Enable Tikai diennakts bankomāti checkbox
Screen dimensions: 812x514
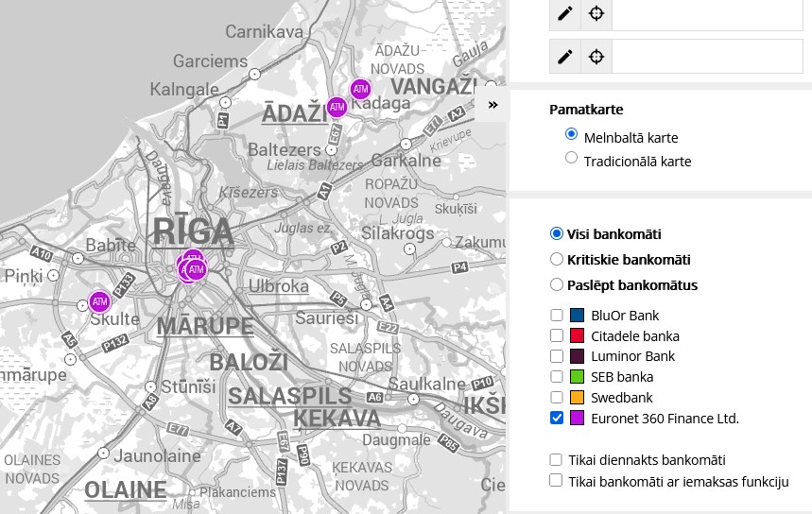coord(557,460)
